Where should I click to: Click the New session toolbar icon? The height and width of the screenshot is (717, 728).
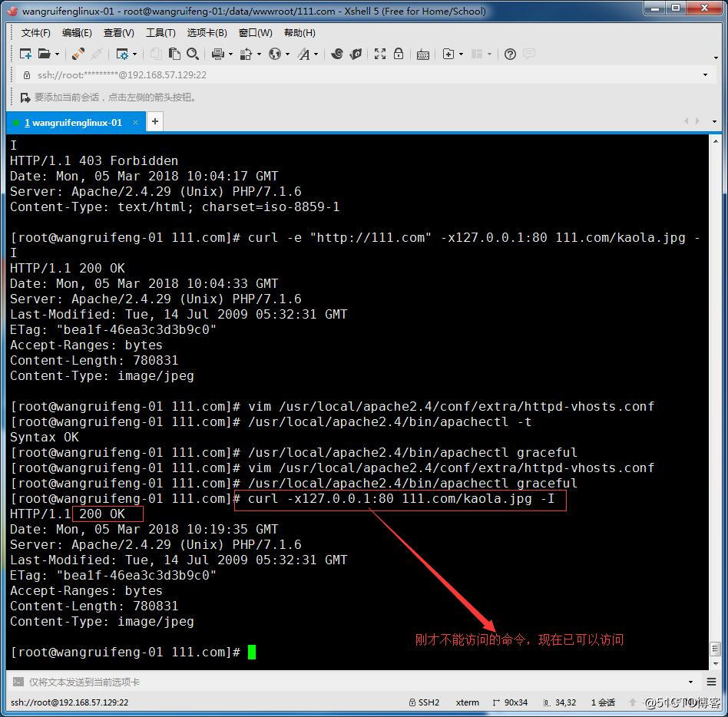click(x=25, y=55)
